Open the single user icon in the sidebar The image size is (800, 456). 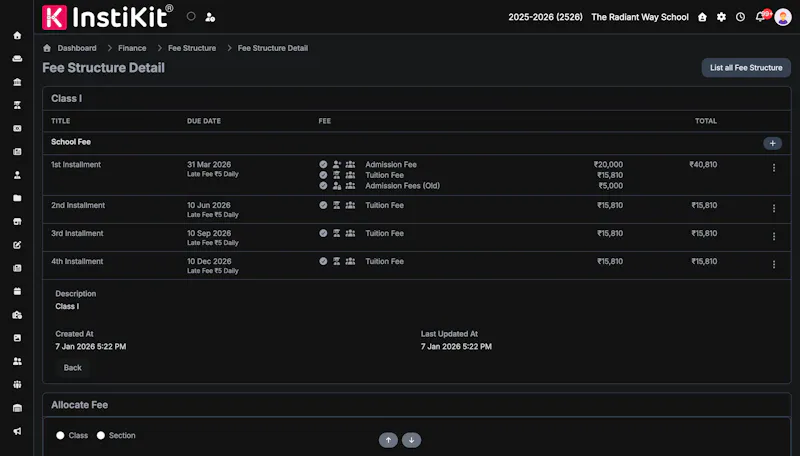pyautogui.click(x=17, y=175)
